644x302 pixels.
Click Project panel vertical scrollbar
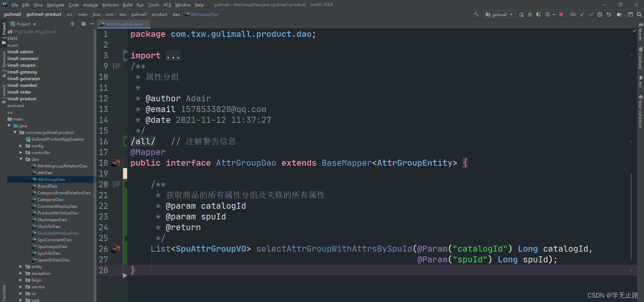click(x=95, y=164)
